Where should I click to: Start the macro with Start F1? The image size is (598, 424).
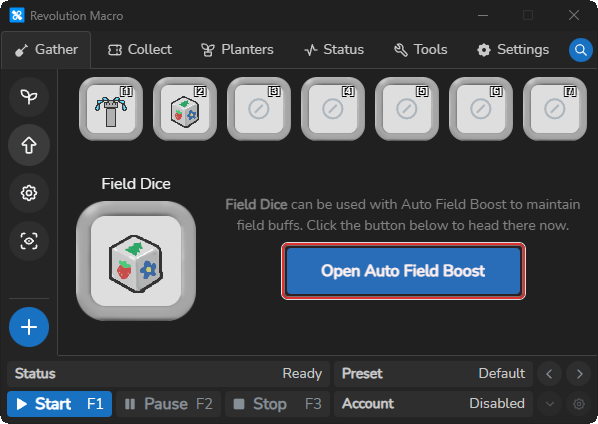pyautogui.click(x=59, y=404)
